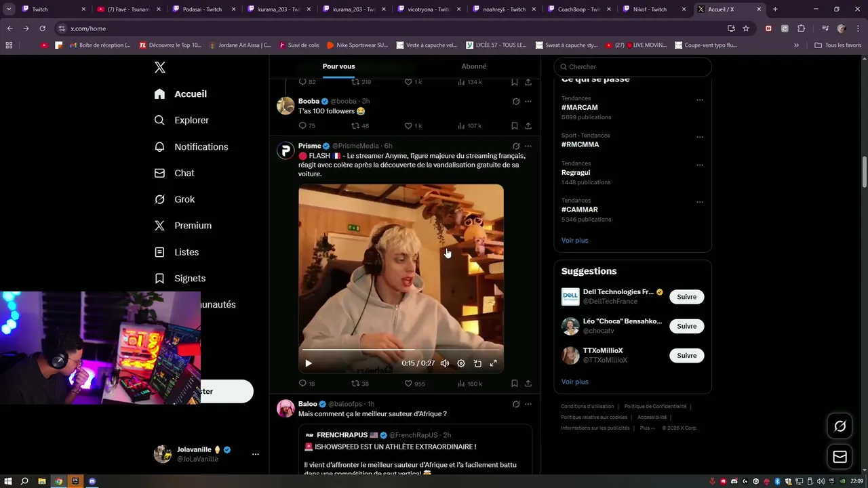Open floating messages envelope button

tap(840, 457)
